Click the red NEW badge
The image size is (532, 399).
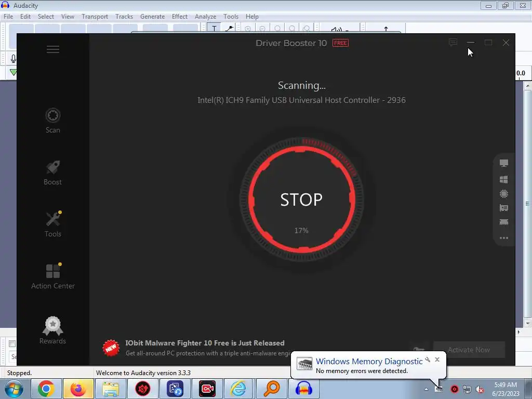111,348
